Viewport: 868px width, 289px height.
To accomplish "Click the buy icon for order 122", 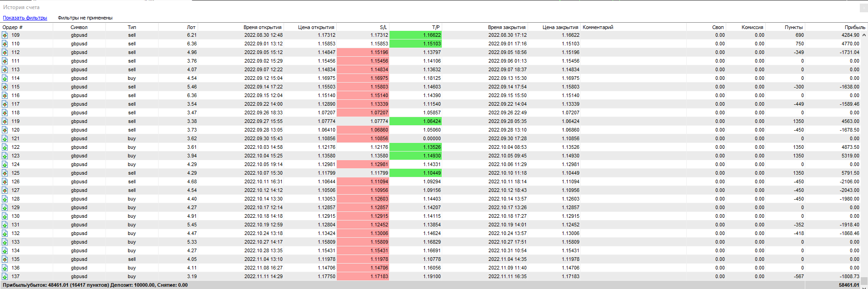I will pos(5,147).
